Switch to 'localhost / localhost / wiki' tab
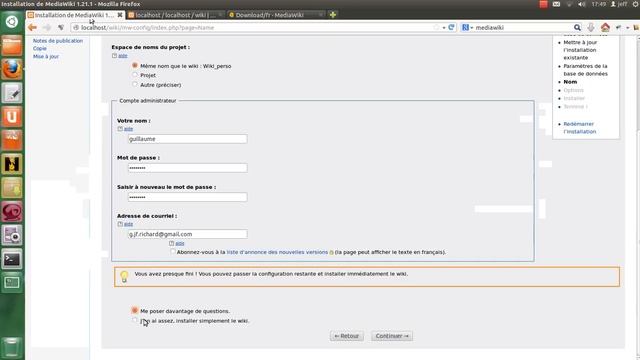The width and height of the screenshot is (640, 360). [x=176, y=15]
